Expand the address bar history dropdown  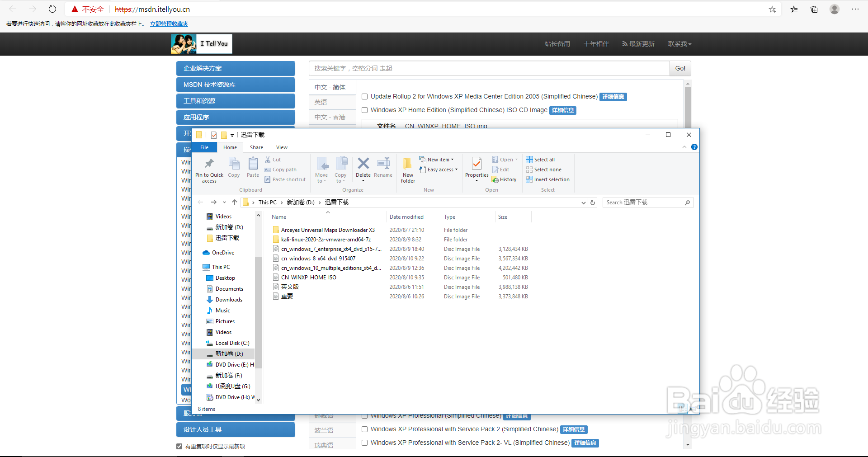[x=583, y=203]
